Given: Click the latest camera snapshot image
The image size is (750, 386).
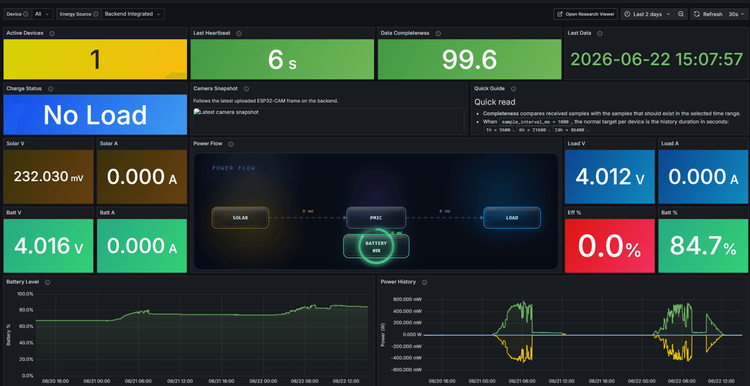Looking at the screenshot, I should pos(328,120).
